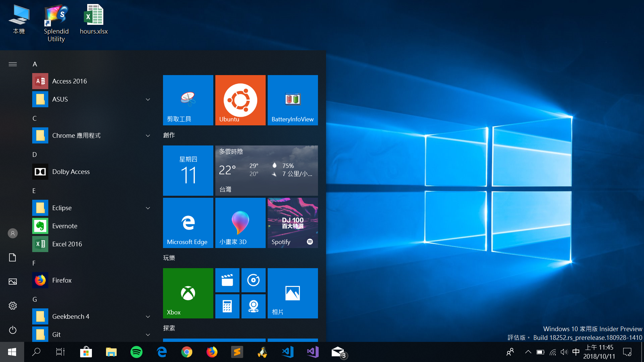Click the volume icon in the tray
644x362 pixels.
tap(564, 352)
